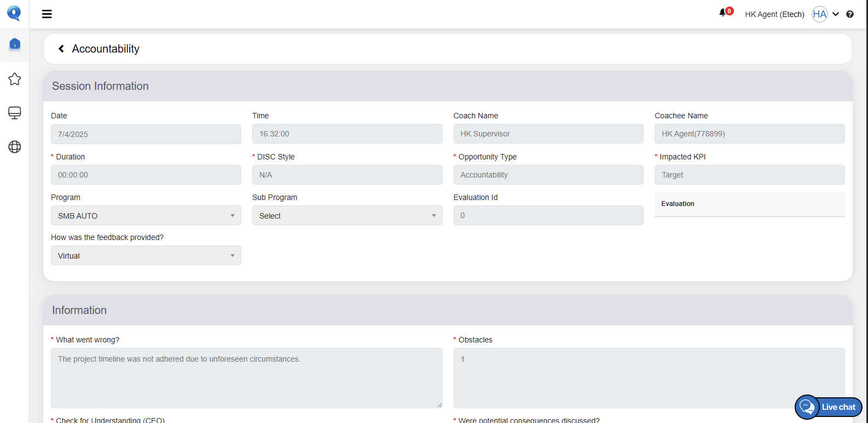Click the Evaluation Id field

pyautogui.click(x=548, y=216)
